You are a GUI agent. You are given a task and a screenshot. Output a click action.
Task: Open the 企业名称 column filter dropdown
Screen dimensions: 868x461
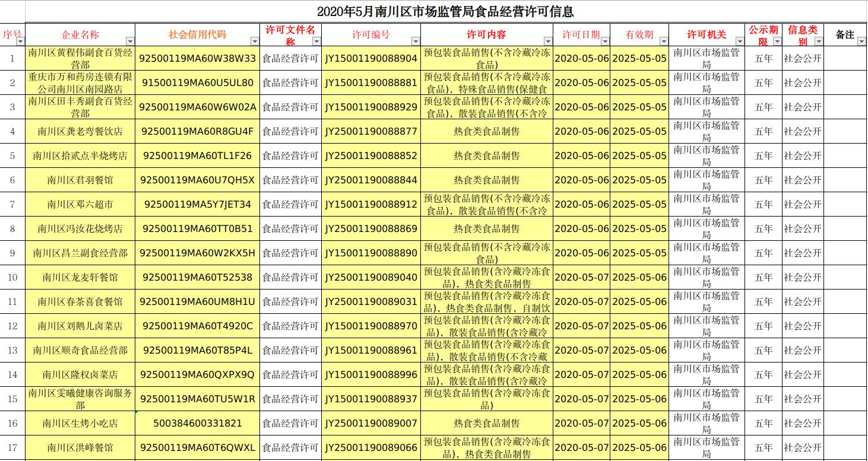pyautogui.click(x=130, y=42)
